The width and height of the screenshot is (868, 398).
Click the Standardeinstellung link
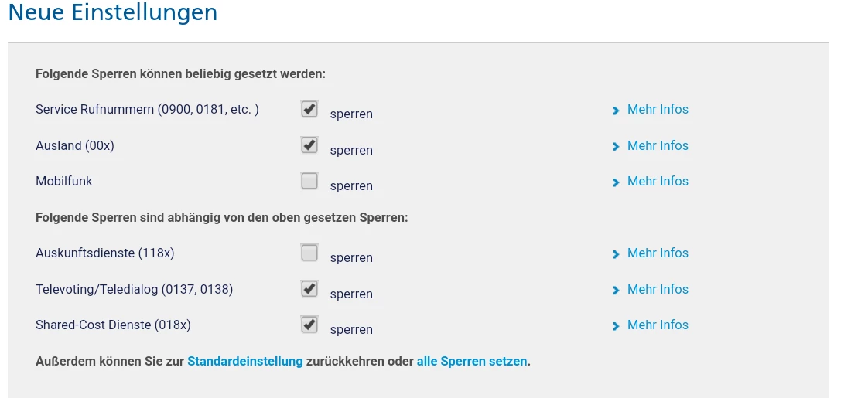244,361
